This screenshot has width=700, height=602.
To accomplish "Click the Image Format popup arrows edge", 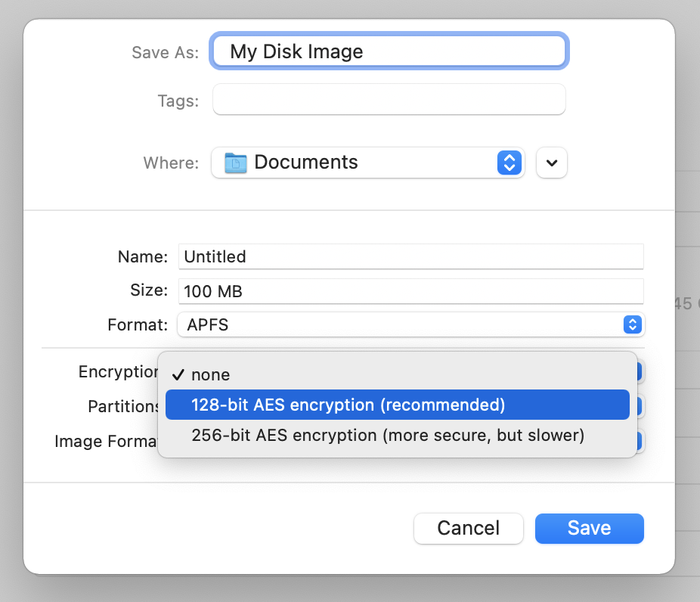I will pyautogui.click(x=640, y=441).
